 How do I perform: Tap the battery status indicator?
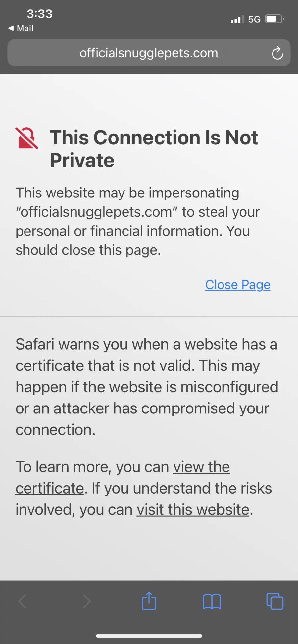coord(274,19)
